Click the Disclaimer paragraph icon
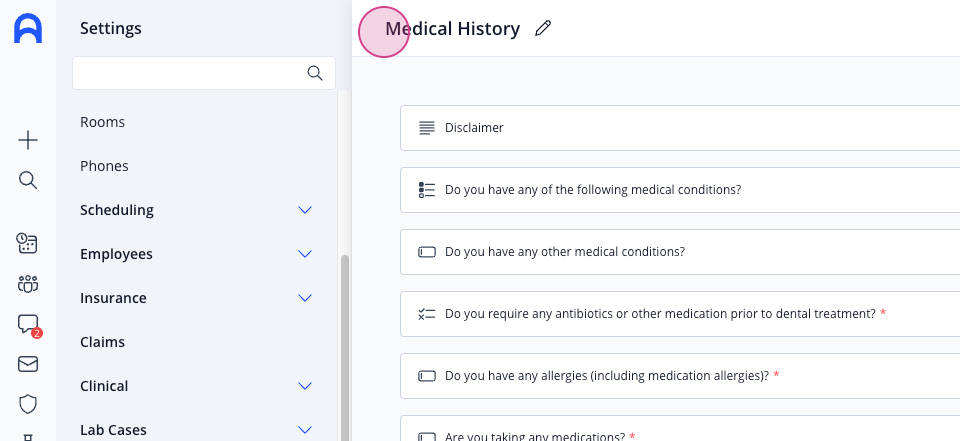 point(427,128)
